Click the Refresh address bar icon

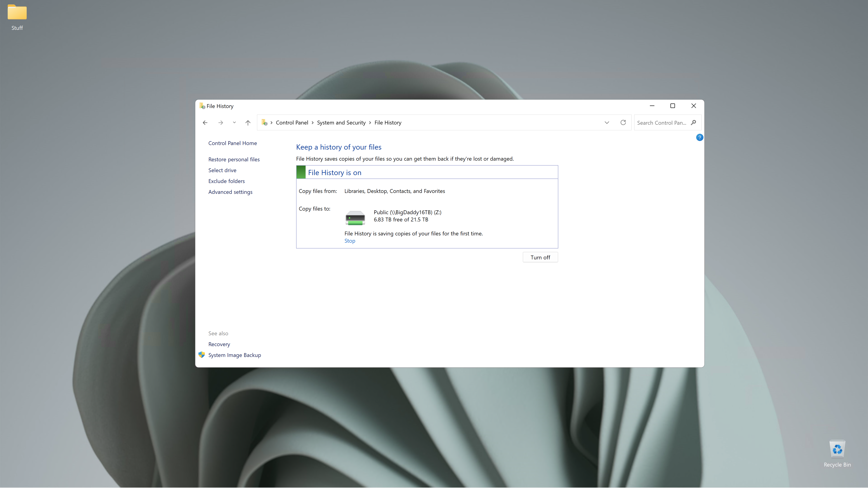[x=623, y=122]
